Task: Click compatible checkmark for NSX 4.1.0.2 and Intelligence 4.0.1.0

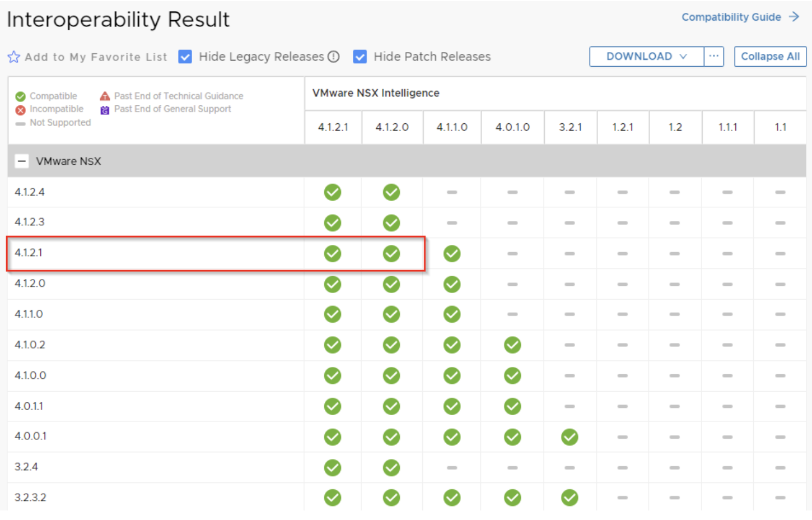Action: (x=512, y=345)
